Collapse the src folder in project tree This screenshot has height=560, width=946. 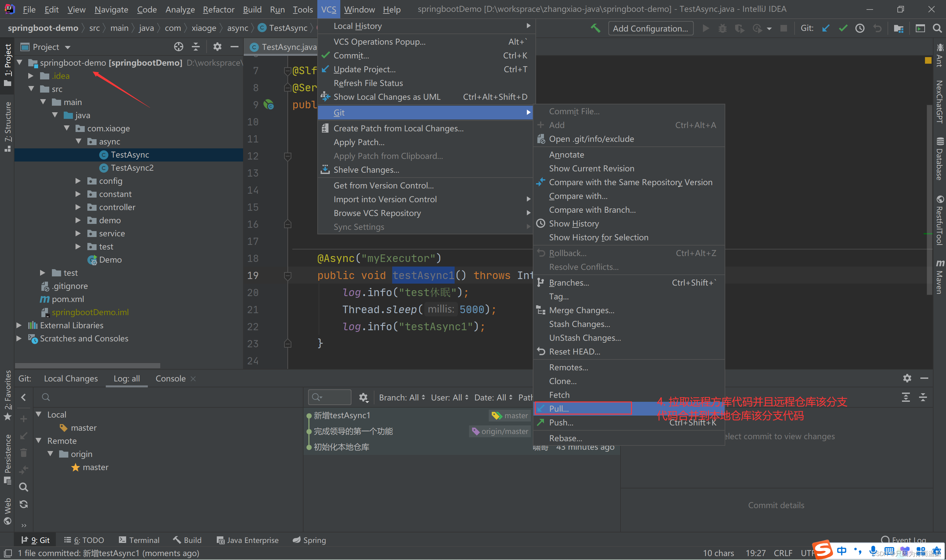31,89
